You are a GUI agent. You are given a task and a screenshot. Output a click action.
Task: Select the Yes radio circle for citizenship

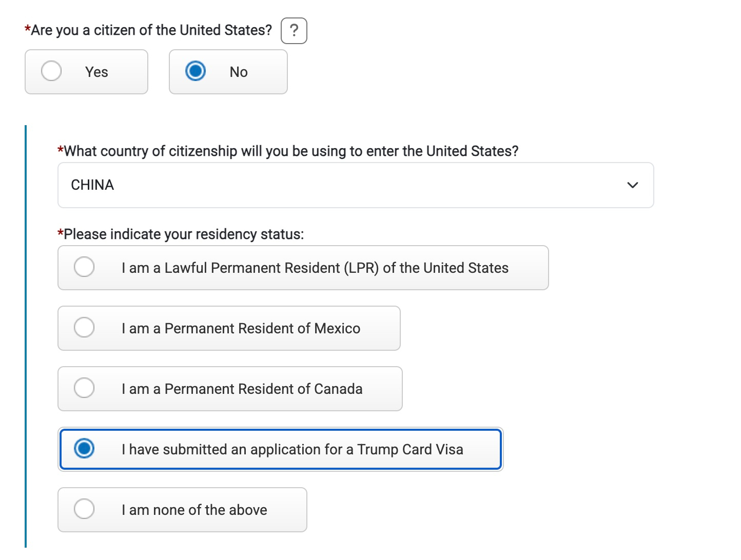click(51, 71)
